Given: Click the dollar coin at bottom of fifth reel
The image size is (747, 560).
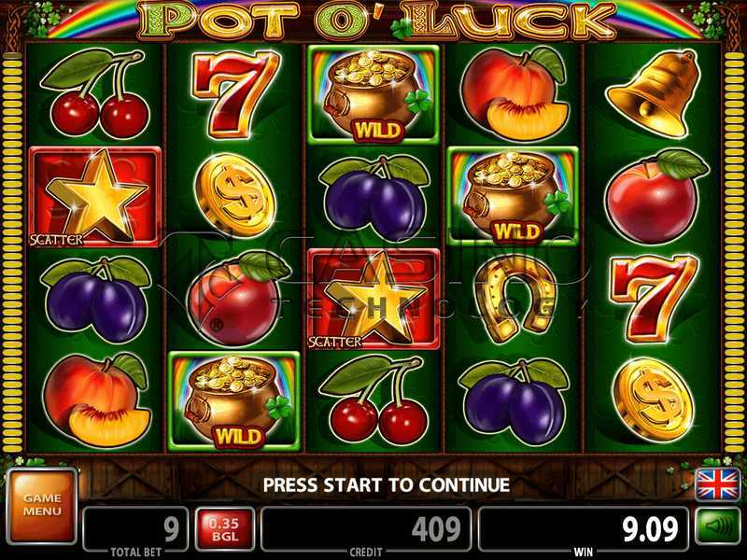Looking at the screenshot, I should coord(654,400).
